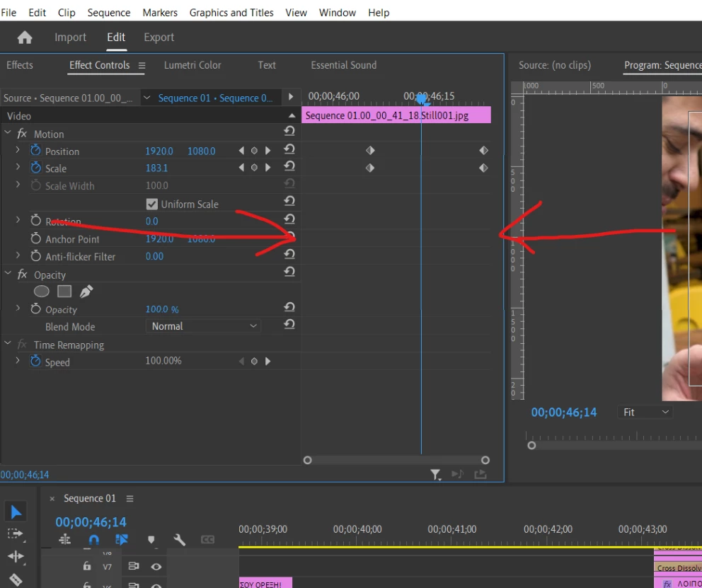Create an ellipse mask for Opacity
The width and height of the screenshot is (702, 588).
[x=41, y=292]
